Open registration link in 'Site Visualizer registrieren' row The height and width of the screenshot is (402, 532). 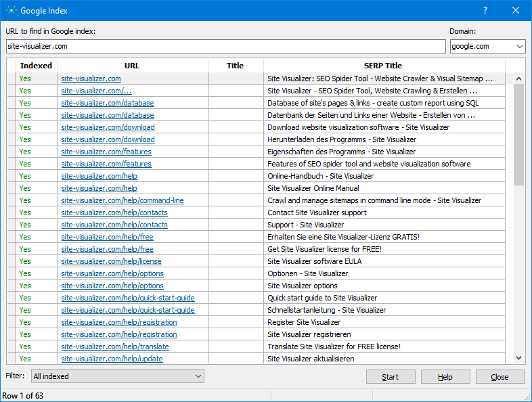[x=119, y=335]
